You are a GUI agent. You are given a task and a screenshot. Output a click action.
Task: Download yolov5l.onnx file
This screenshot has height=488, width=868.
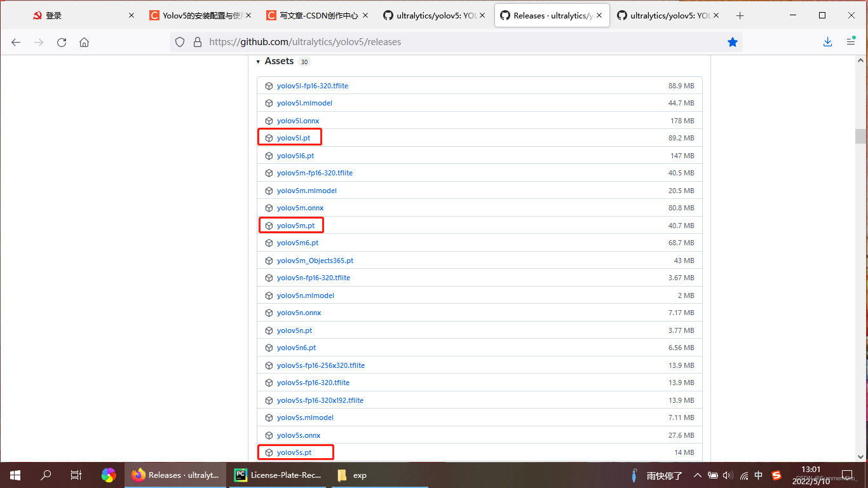[298, 121]
